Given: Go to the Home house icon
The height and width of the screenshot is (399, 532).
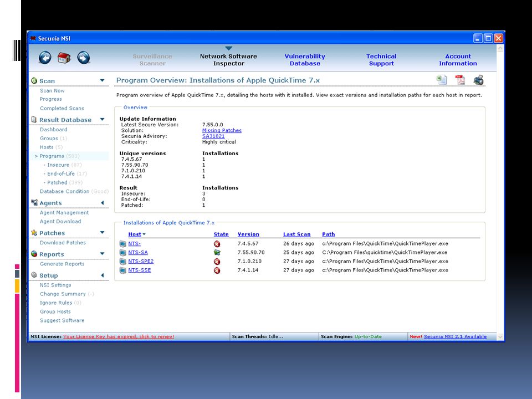Looking at the screenshot, I should 64,58.
